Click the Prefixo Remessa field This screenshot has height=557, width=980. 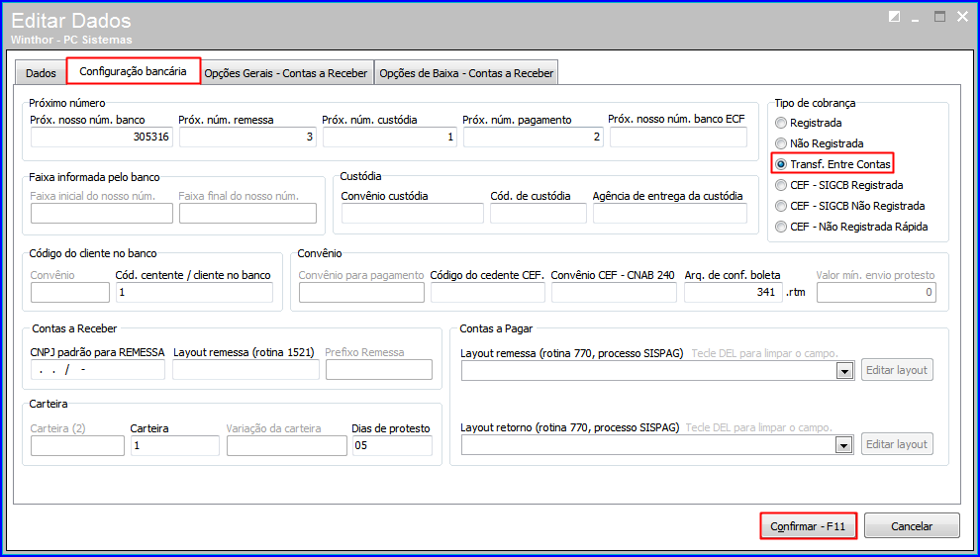click(379, 370)
